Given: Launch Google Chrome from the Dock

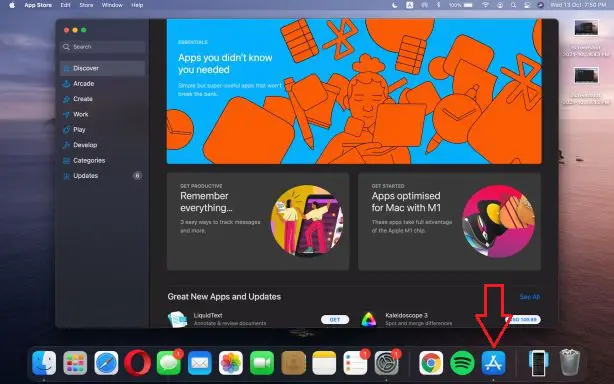Looking at the screenshot, I should coord(431,363).
